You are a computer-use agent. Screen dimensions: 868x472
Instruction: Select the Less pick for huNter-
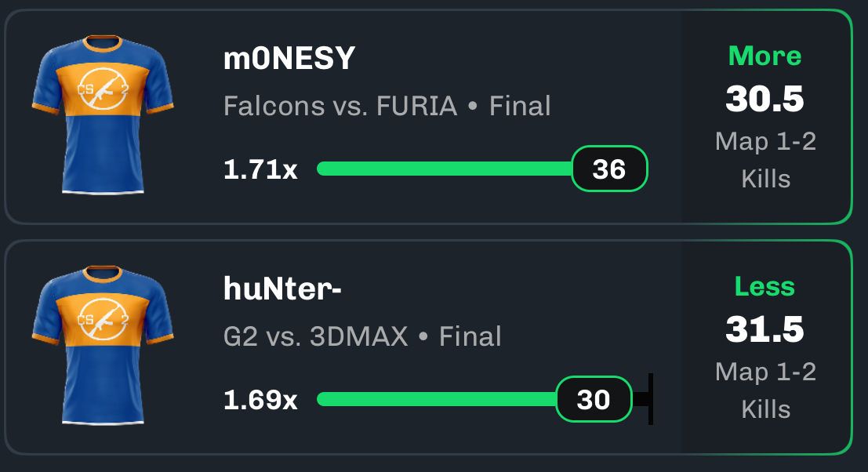point(765,287)
